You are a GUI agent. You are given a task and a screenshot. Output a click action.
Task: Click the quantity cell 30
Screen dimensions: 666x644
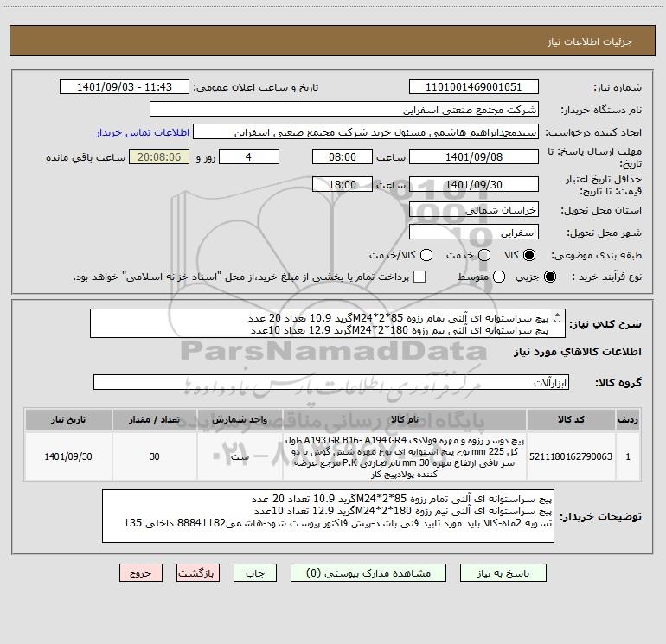click(154, 456)
